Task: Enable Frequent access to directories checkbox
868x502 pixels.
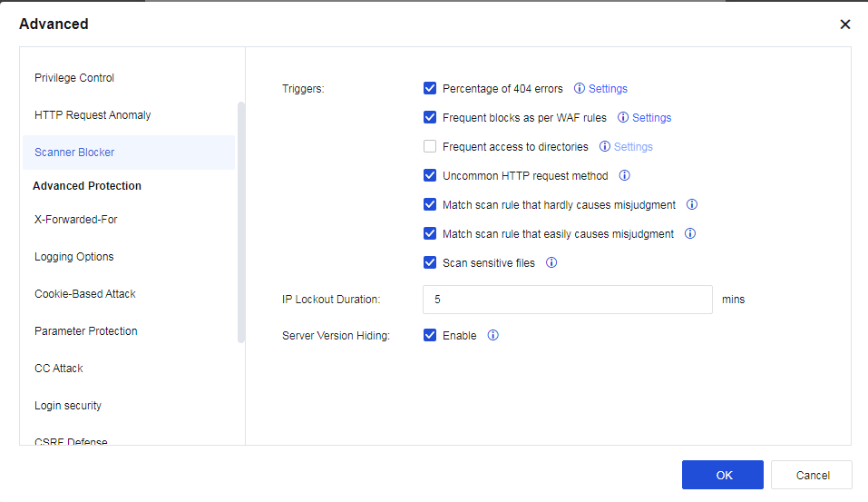Action: (430, 147)
